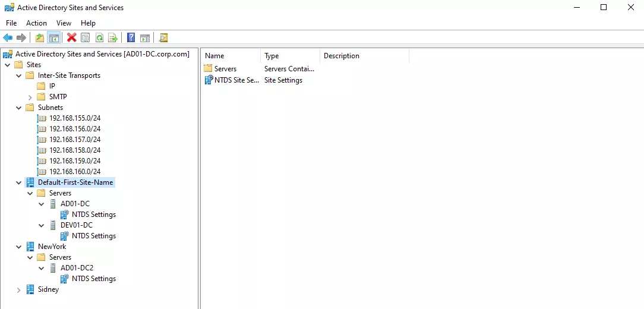Viewport: 644px width, 309px height.
Task: Collapse the Default-First-Site-Name node
Action: [x=18, y=182]
